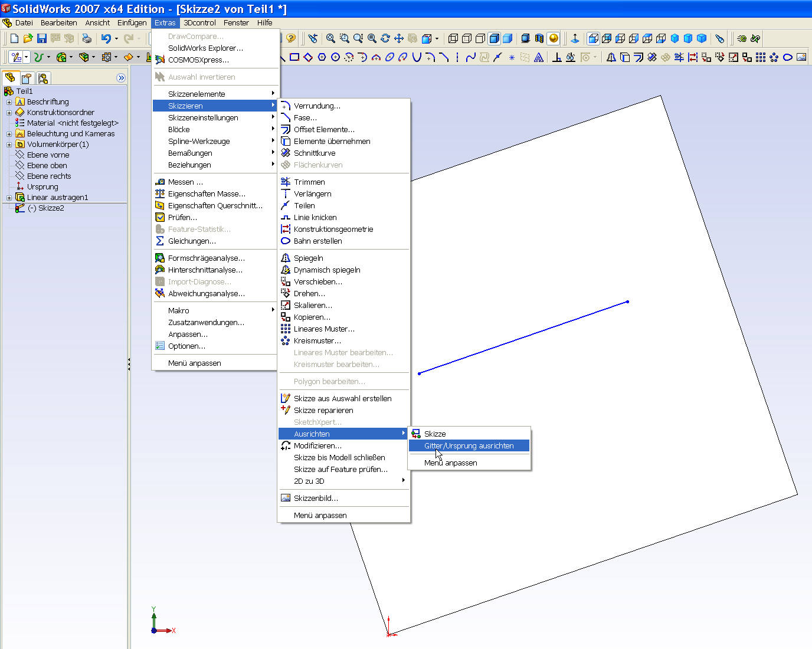This screenshot has width=812, height=649.
Task: Open the 2D zu 3D submenu
Action: click(344, 481)
